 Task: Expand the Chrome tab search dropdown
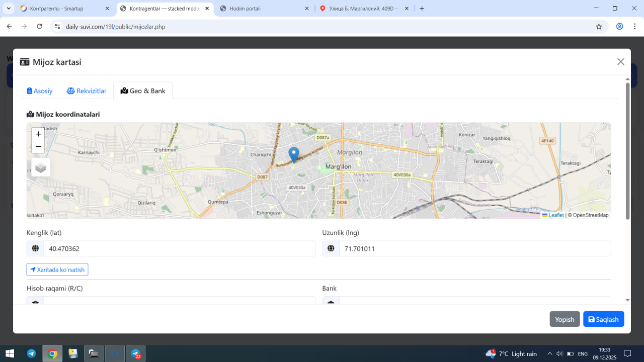pos(9,9)
